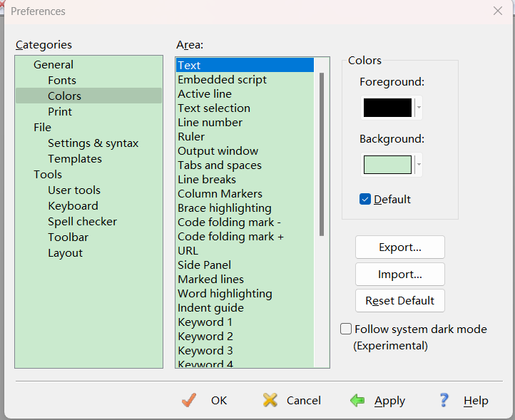Click the Cancel X icon
Screen dimensions: 515x420
270,400
